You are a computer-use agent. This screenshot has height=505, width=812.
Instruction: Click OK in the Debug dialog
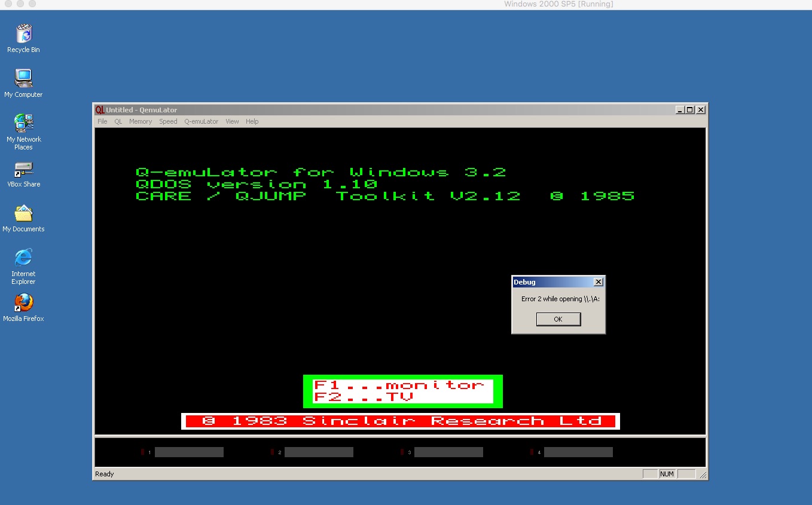pos(558,319)
